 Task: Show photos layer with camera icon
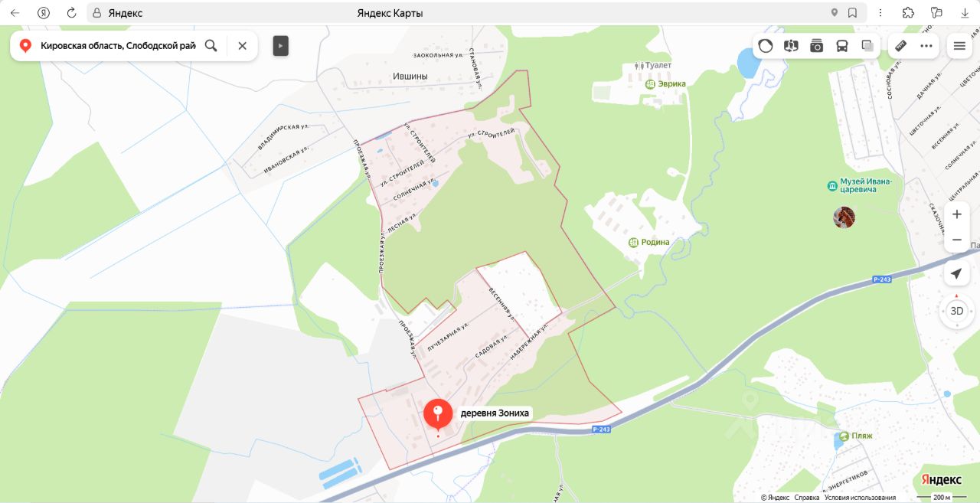pos(817,45)
